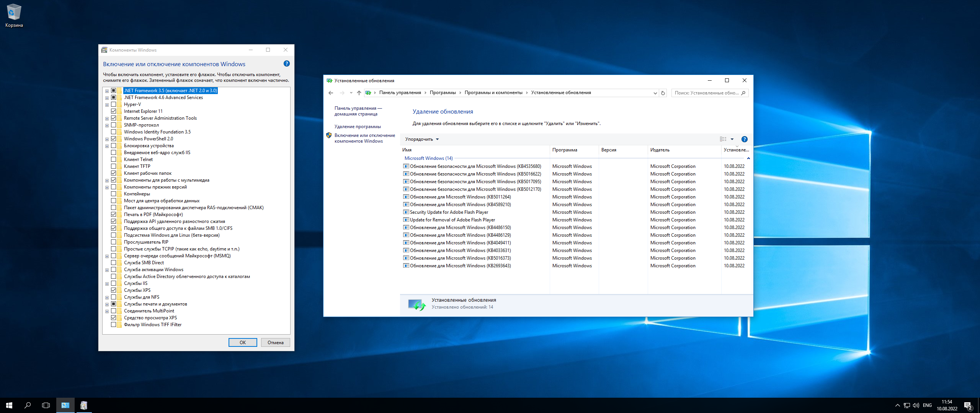The width and height of the screenshot is (980, 413).
Task: Click the taskbar clock showing 11:54
Action: (x=947, y=405)
